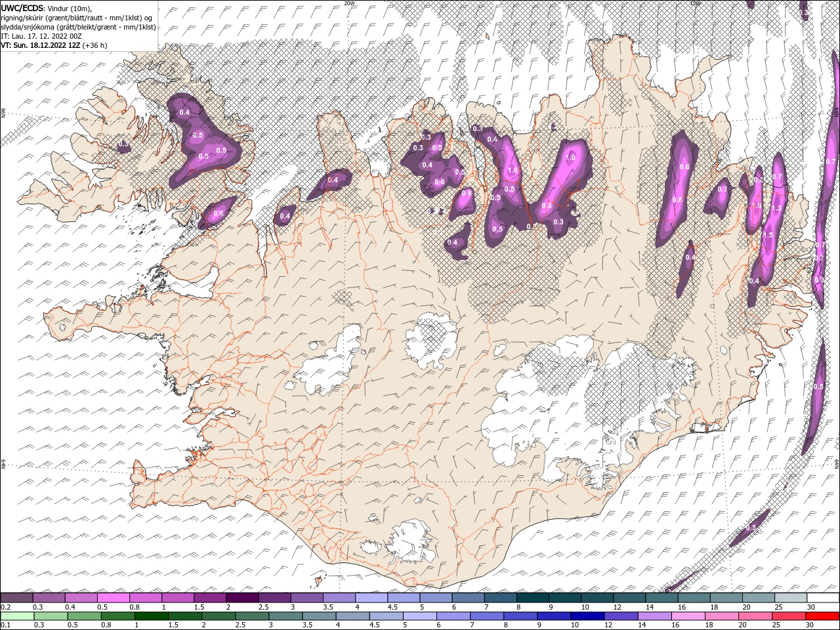The width and height of the screenshot is (840, 630).
Task: Pick the darkest purple 2 swatch in upper legend
Action: [x=242, y=598]
